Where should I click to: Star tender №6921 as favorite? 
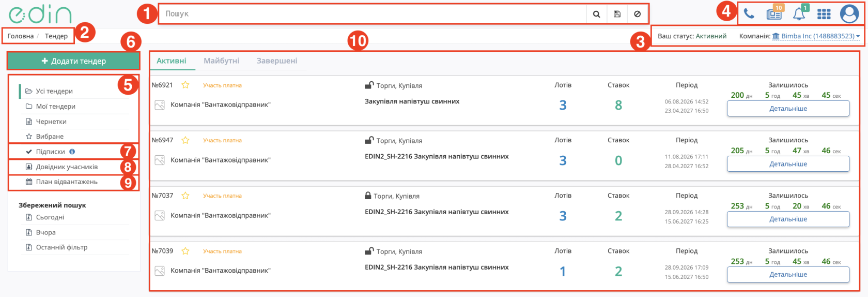(185, 85)
